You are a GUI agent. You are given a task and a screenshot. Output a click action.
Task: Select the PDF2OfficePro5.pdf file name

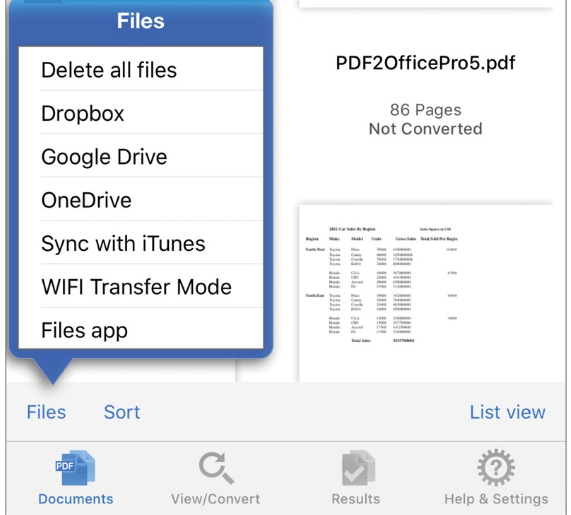pyautogui.click(x=425, y=63)
